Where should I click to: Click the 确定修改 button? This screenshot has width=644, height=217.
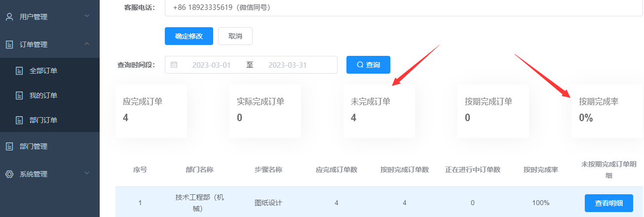click(x=189, y=36)
